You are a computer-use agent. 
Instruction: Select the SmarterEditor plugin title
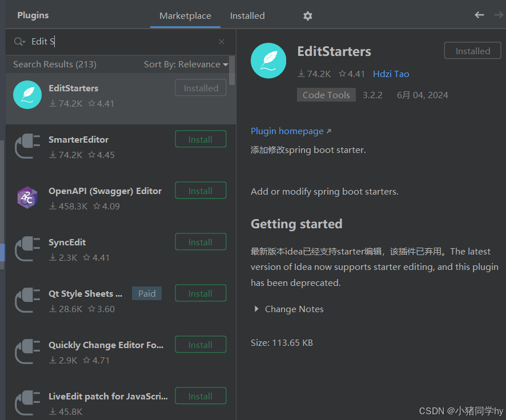pyautogui.click(x=78, y=140)
